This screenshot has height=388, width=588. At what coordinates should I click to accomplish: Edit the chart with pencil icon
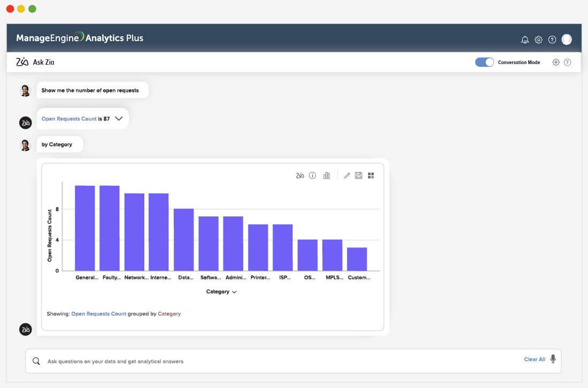347,175
